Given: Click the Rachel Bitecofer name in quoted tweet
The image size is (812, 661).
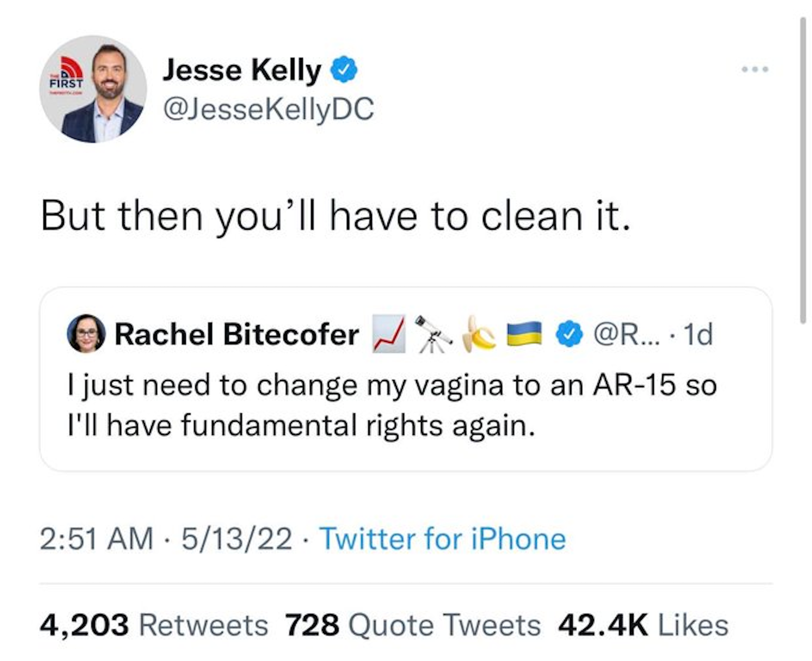Looking at the screenshot, I should pos(237,334).
